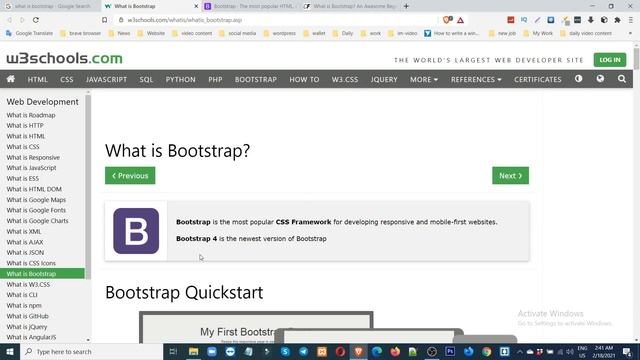Open the wordpress bookmark folder
The image size is (640, 360).
point(280,33)
